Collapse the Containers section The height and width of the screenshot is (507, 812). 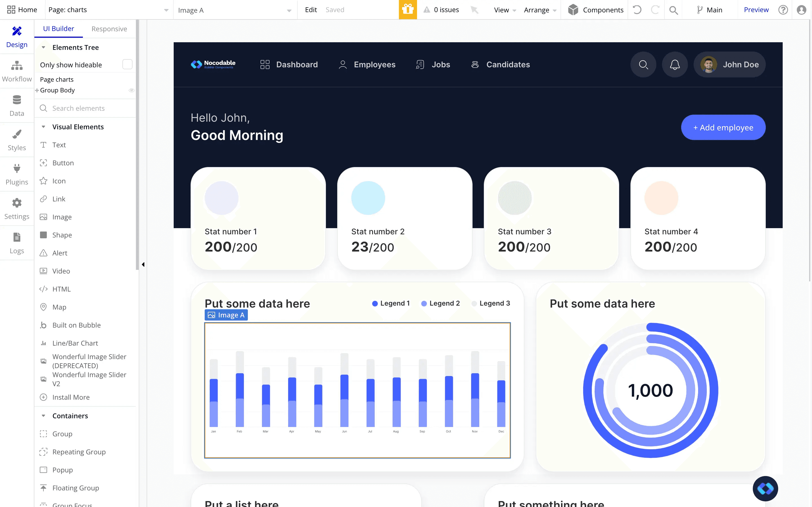click(x=43, y=415)
